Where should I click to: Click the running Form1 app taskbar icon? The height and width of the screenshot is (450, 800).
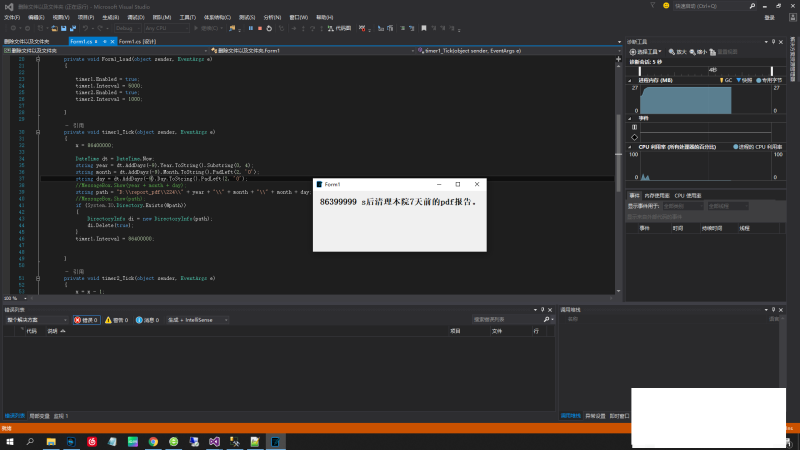coord(276,441)
